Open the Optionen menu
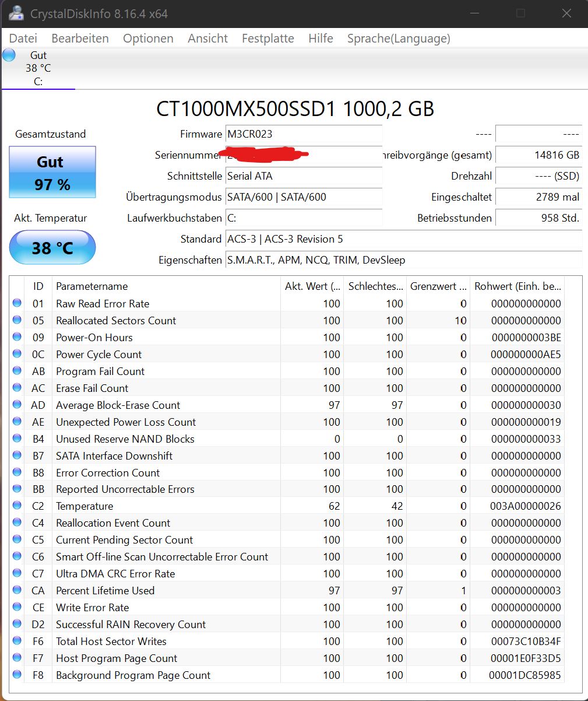Image resolution: width=588 pixels, height=701 pixels. coord(148,38)
